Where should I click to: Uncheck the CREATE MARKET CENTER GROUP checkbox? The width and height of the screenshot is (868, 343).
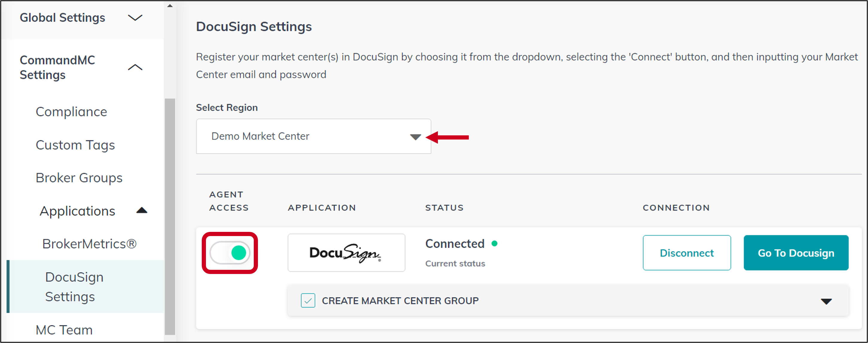[308, 300]
